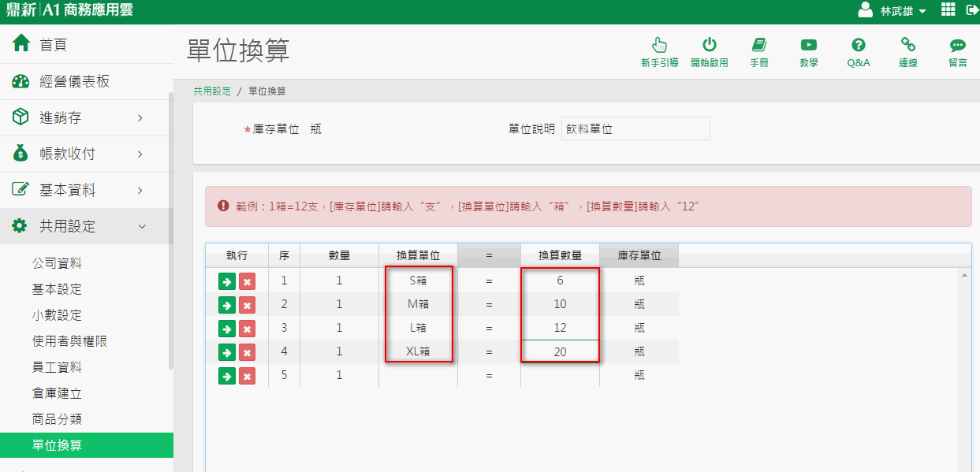
Task: Click green arrow button in row 1
Action: (x=227, y=281)
